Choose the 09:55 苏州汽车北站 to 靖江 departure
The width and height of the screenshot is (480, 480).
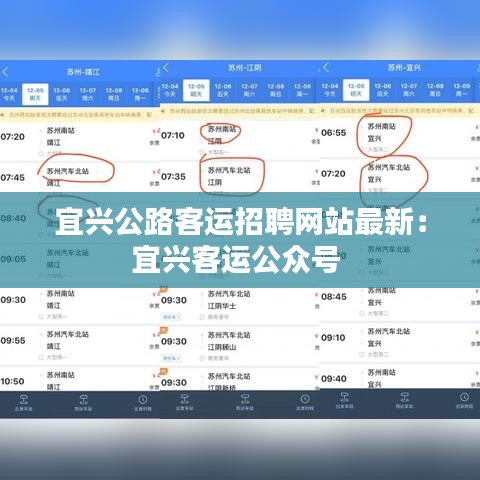[x=80, y=345]
